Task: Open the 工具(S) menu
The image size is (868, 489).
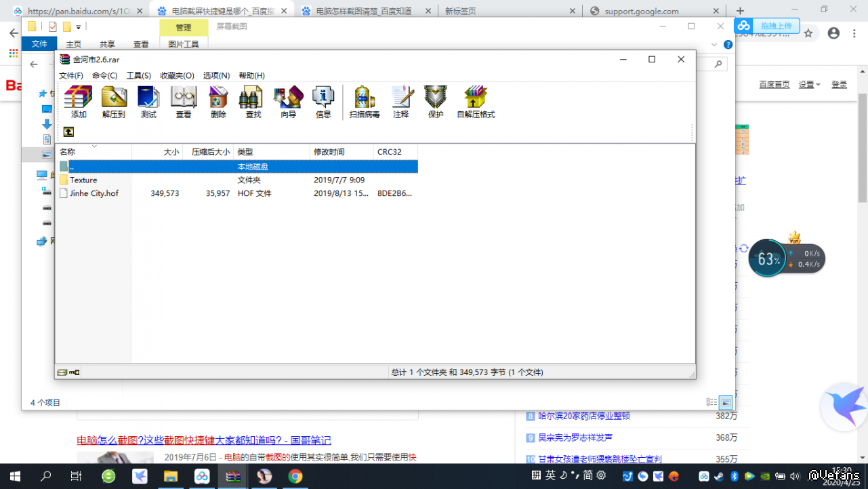Action: (x=139, y=76)
